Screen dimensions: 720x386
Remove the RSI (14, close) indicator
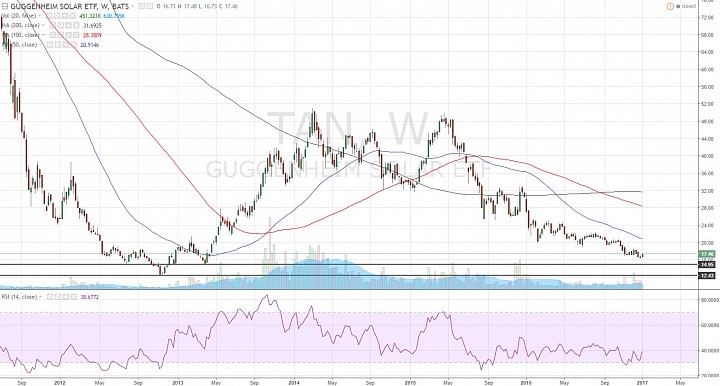coord(73,297)
